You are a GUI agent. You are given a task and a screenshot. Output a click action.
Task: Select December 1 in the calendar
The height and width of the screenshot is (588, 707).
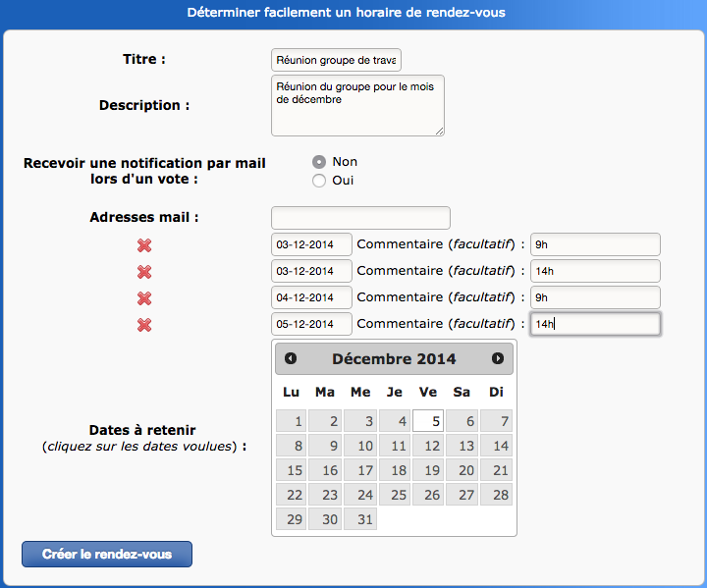pyautogui.click(x=292, y=421)
